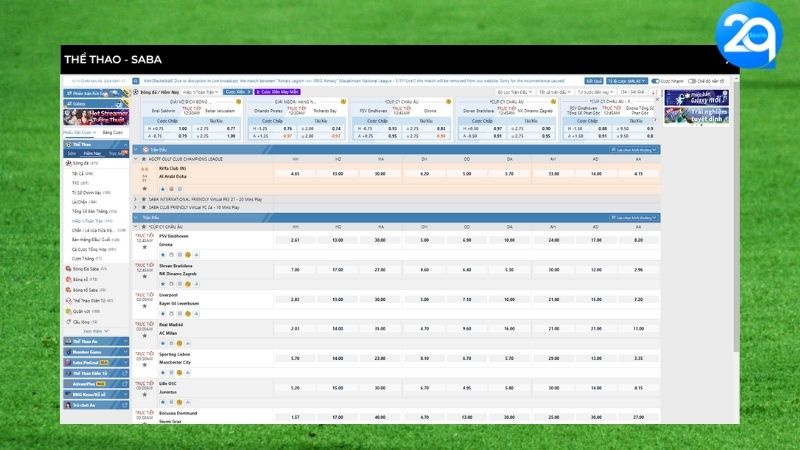Favorite the Liverpool vs Bayer Leverkusen star
The height and width of the screenshot is (450, 800).
(144, 306)
